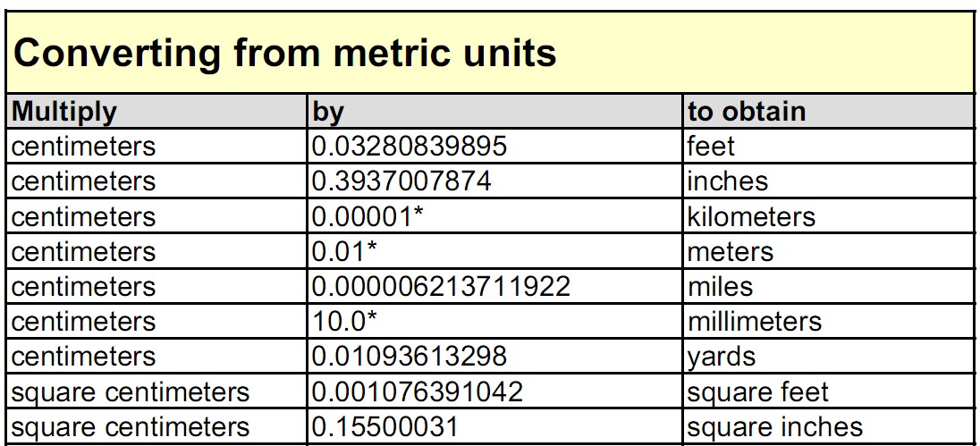
Task: Select the "Multiply" column header
Action: pos(64,111)
